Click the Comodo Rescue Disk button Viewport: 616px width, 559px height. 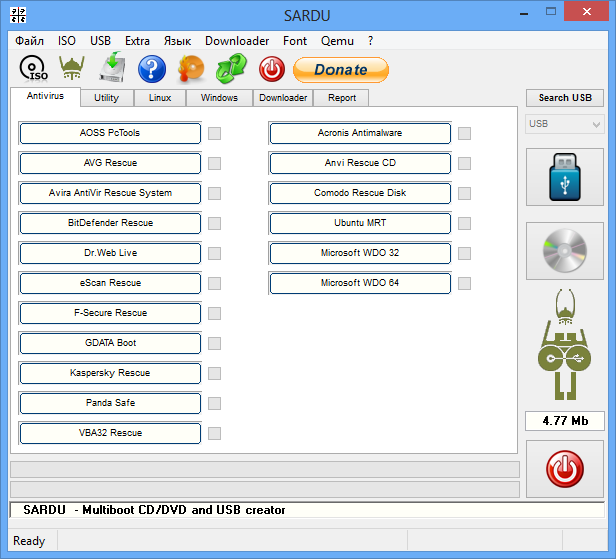(360, 193)
